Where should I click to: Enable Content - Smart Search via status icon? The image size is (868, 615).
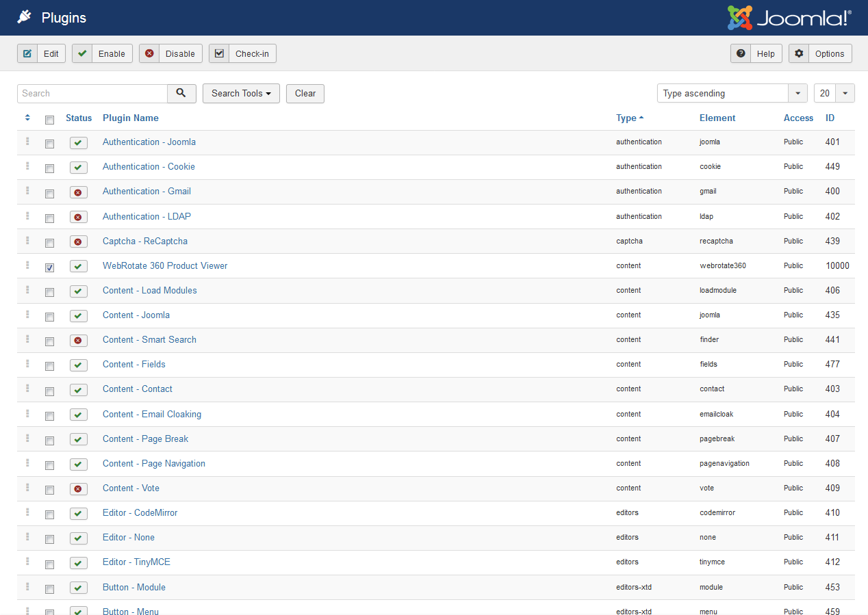(79, 341)
